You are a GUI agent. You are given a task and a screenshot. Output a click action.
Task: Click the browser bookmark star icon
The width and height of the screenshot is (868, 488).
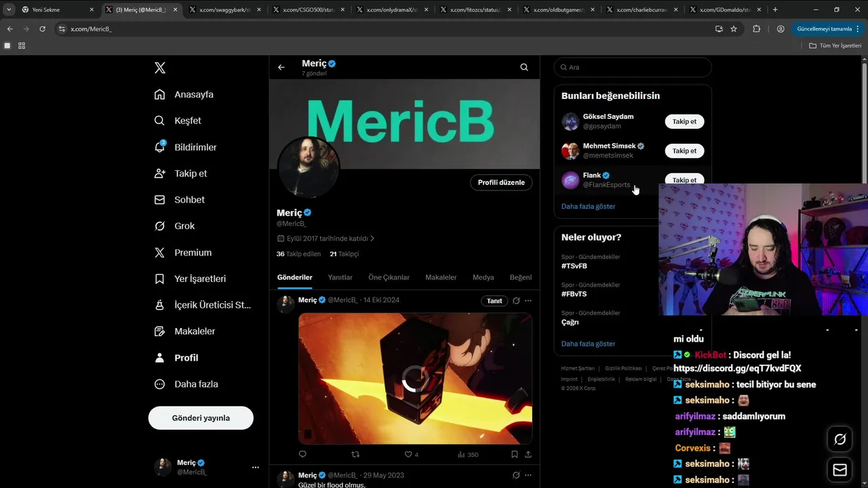(x=734, y=29)
